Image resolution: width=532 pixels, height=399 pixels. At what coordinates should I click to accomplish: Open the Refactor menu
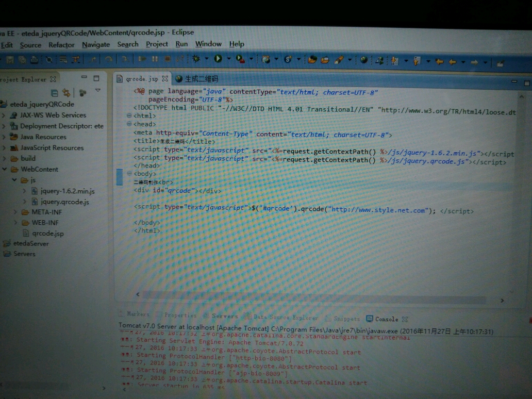click(61, 45)
